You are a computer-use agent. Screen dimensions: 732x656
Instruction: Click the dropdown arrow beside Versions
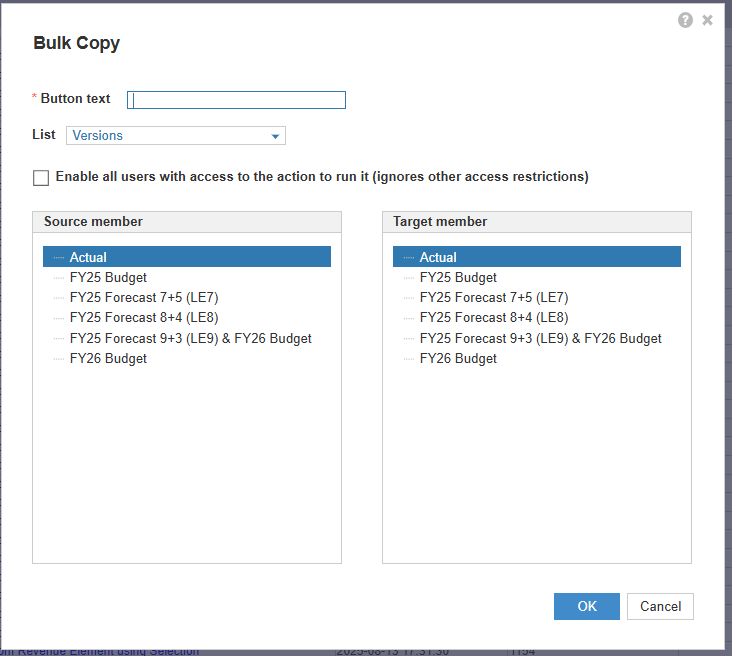pyautogui.click(x=275, y=136)
